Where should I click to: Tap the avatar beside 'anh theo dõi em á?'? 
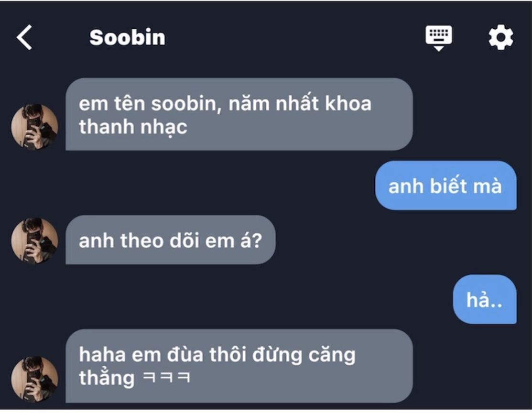(x=34, y=240)
